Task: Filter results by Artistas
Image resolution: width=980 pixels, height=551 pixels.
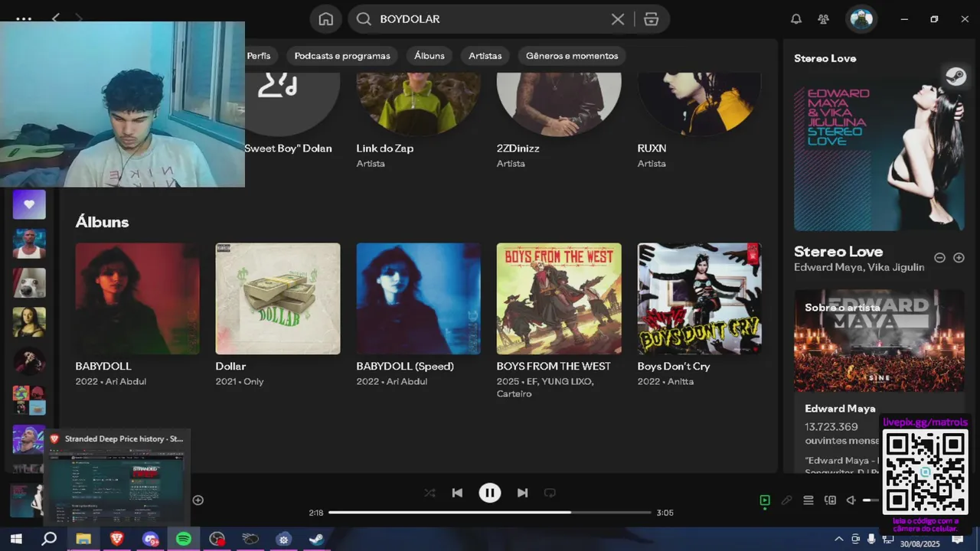Action: point(485,56)
